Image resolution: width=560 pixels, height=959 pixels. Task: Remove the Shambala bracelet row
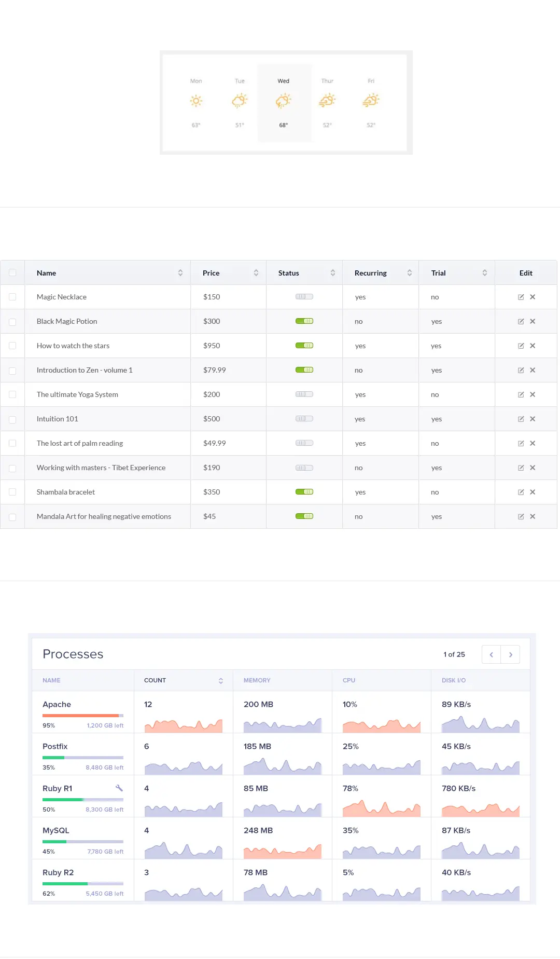point(533,492)
